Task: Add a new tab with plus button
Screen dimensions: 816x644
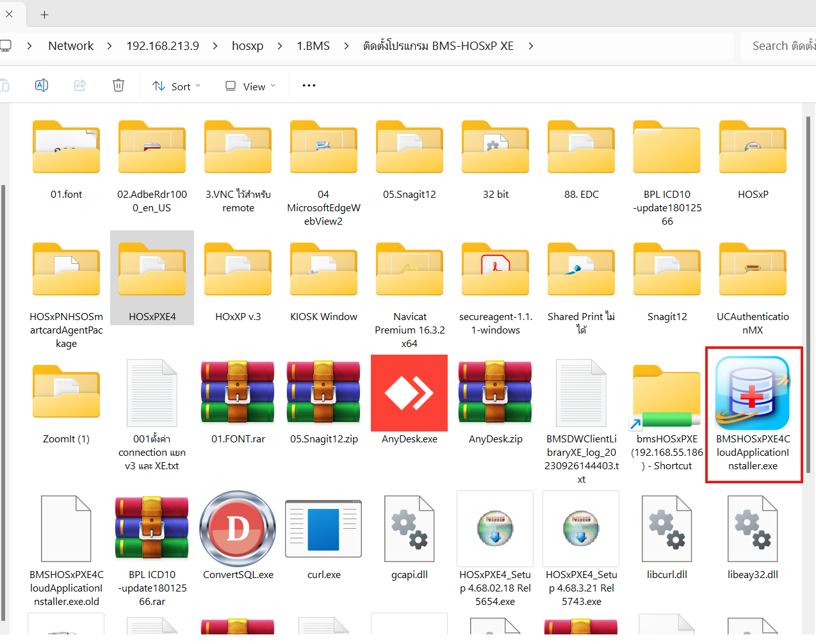Action: click(x=44, y=14)
